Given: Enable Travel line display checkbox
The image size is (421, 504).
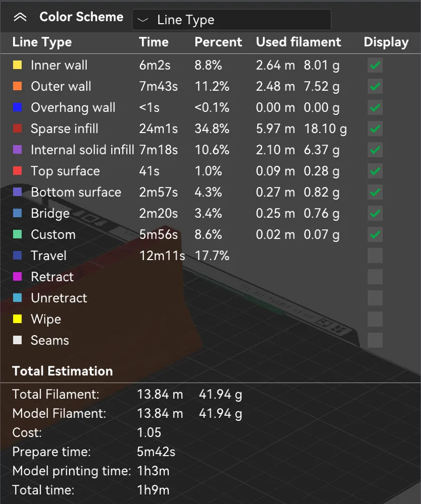Looking at the screenshot, I should (375, 256).
